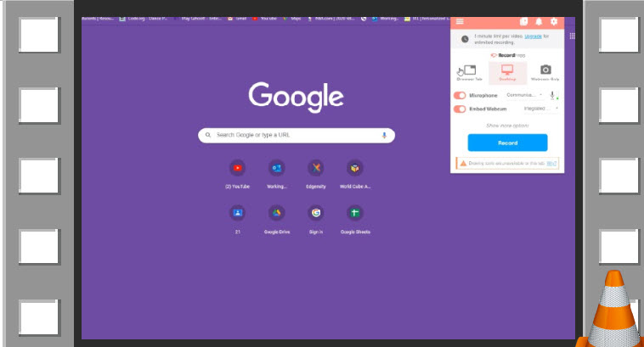Open the YouTube bookmark in bookmarks bar

pyautogui.click(x=265, y=19)
